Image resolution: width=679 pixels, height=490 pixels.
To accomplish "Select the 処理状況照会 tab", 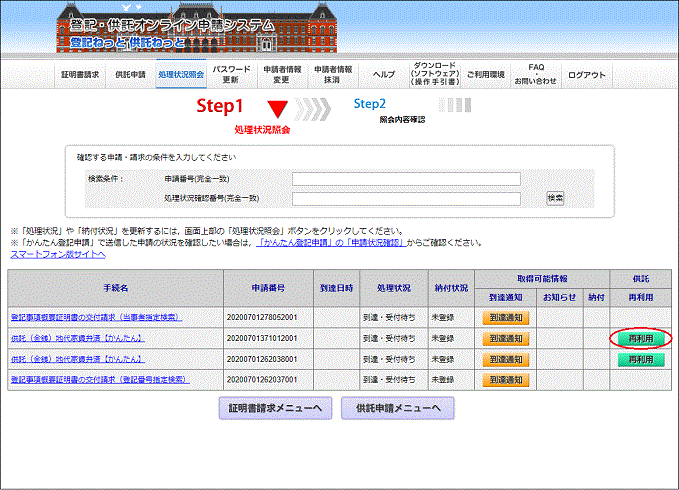I will pos(181,74).
